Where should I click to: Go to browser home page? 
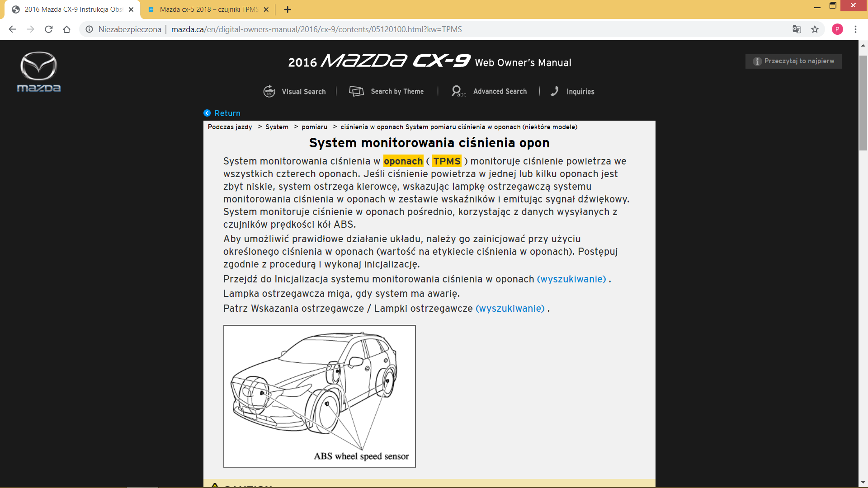pyautogui.click(x=66, y=29)
